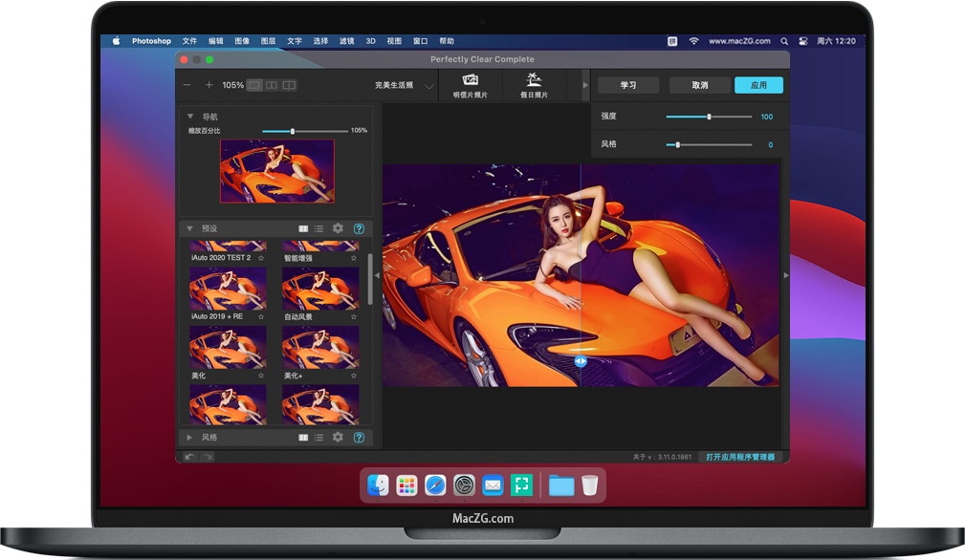Screen dimensions: 965x560
Task: Favorite the 美化 preset with its star
Action: tap(261, 376)
